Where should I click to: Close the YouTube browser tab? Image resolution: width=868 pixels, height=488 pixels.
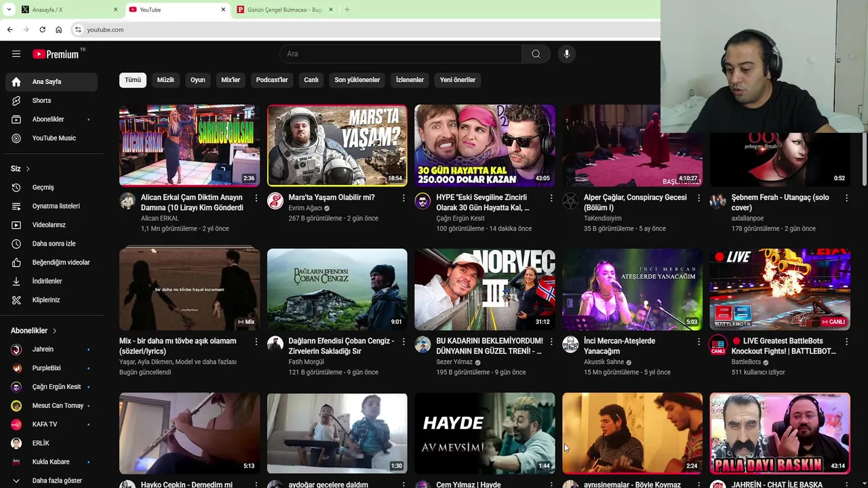223,9
